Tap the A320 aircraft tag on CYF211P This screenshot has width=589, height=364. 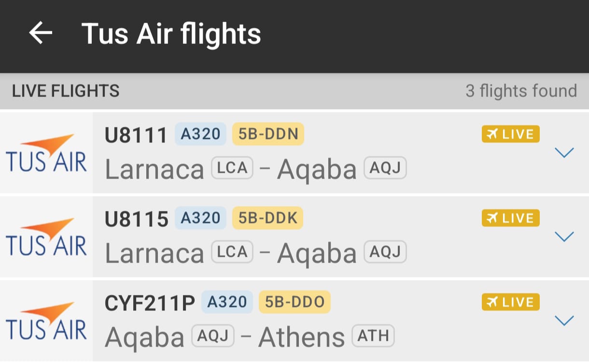[227, 302]
